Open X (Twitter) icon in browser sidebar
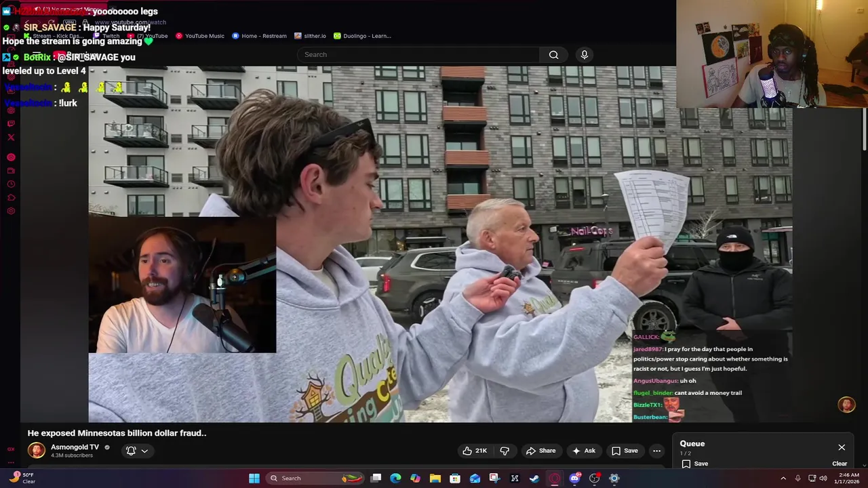The width and height of the screenshot is (868, 488). [11, 137]
